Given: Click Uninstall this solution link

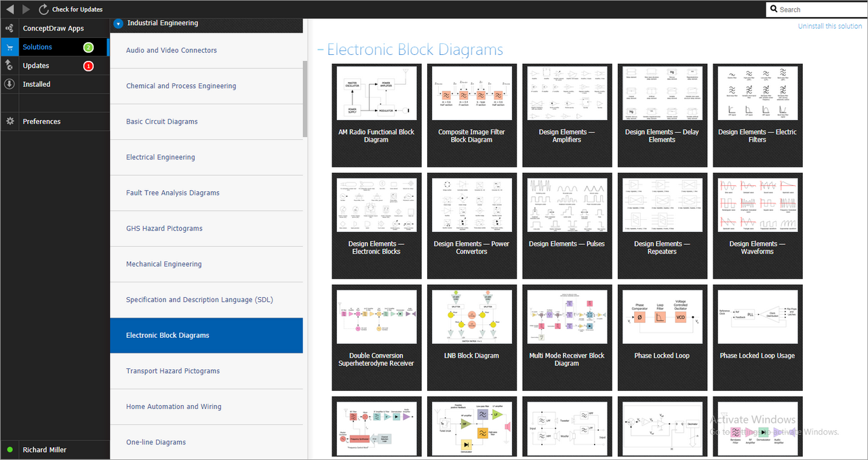Looking at the screenshot, I should click(829, 26).
